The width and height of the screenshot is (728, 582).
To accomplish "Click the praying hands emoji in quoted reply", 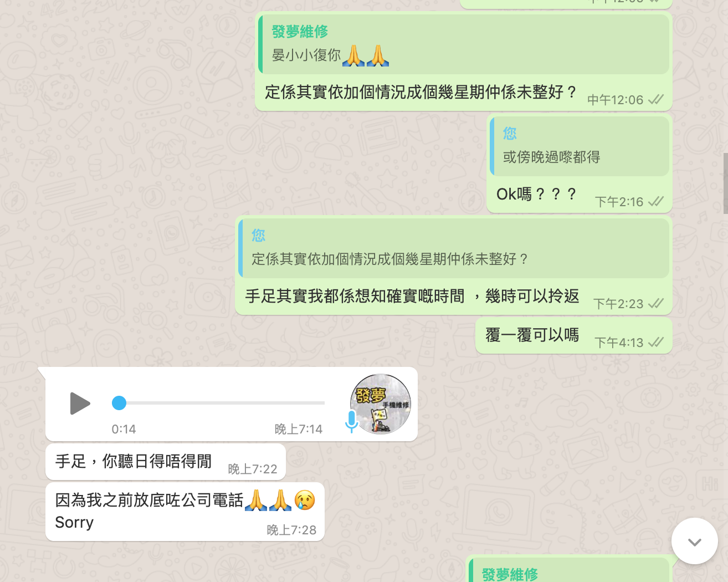I will pyautogui.click(x=366, y=55).
